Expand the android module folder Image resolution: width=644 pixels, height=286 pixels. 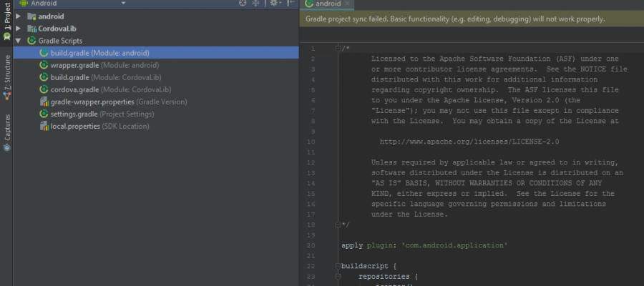point(18,16)
